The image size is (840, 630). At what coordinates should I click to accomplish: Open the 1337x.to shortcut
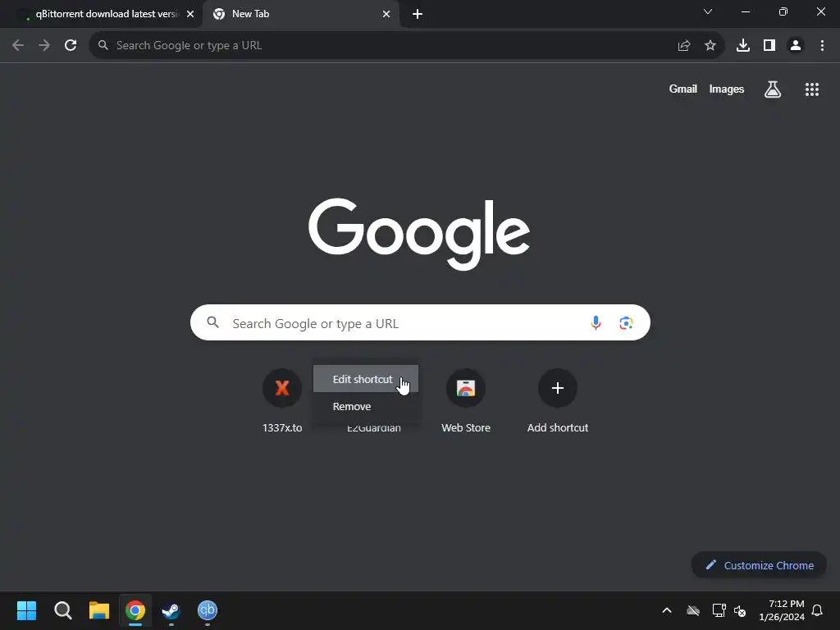click(282, 401)
